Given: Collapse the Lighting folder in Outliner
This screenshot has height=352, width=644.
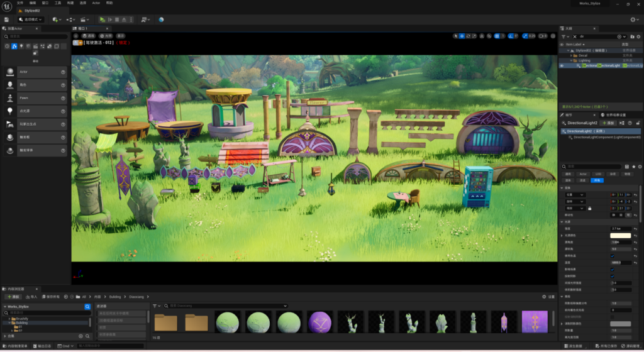Looking at the screenshot, I should click(x=571, y=60).
